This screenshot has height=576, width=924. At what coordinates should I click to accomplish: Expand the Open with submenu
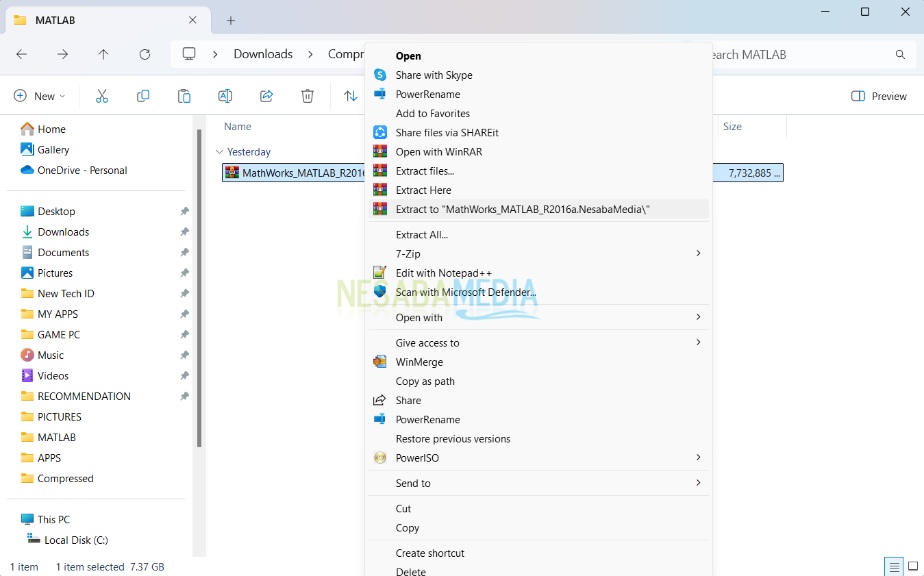click(699, 317)
